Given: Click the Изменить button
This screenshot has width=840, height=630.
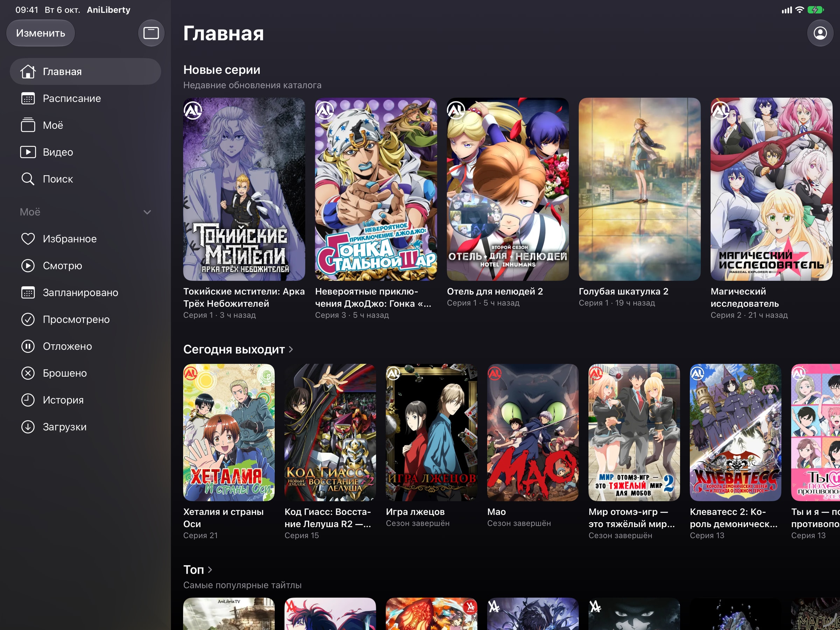Looking at the screenshot, I should click(x=41, y=33).
